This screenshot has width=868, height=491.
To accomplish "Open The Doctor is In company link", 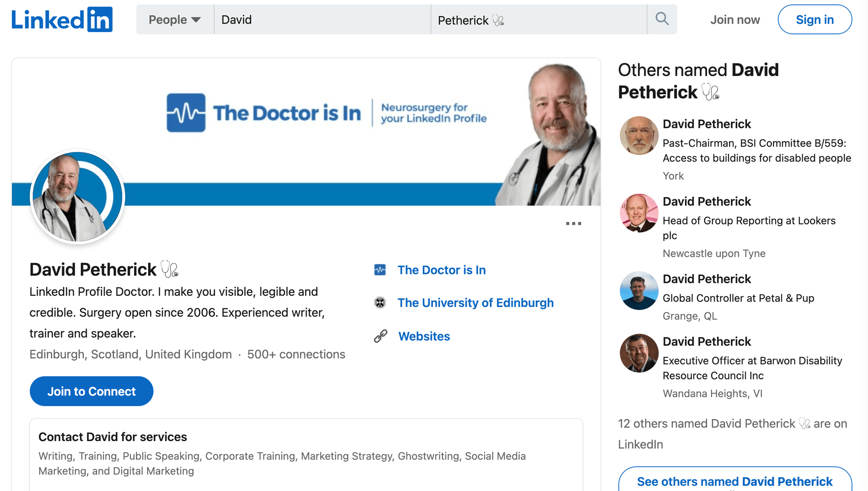I will [x=441, y=270].
